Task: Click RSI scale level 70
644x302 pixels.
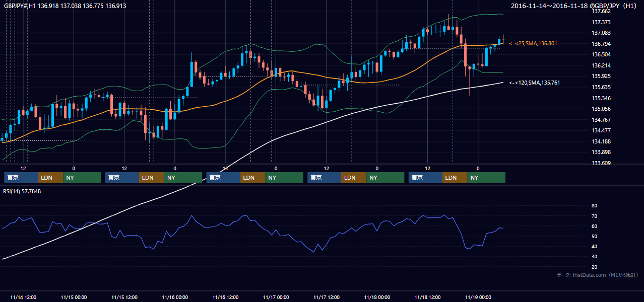Action: (x=594, y=216)
